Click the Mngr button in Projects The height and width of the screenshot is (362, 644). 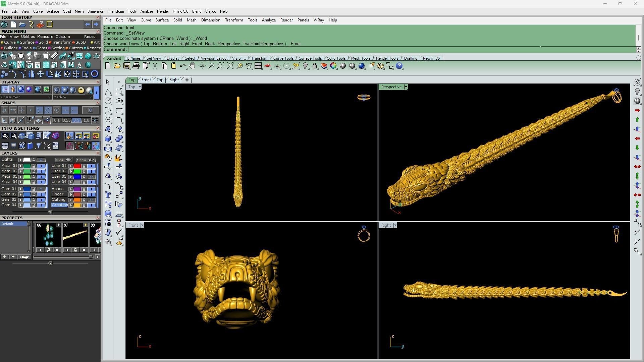24,257
